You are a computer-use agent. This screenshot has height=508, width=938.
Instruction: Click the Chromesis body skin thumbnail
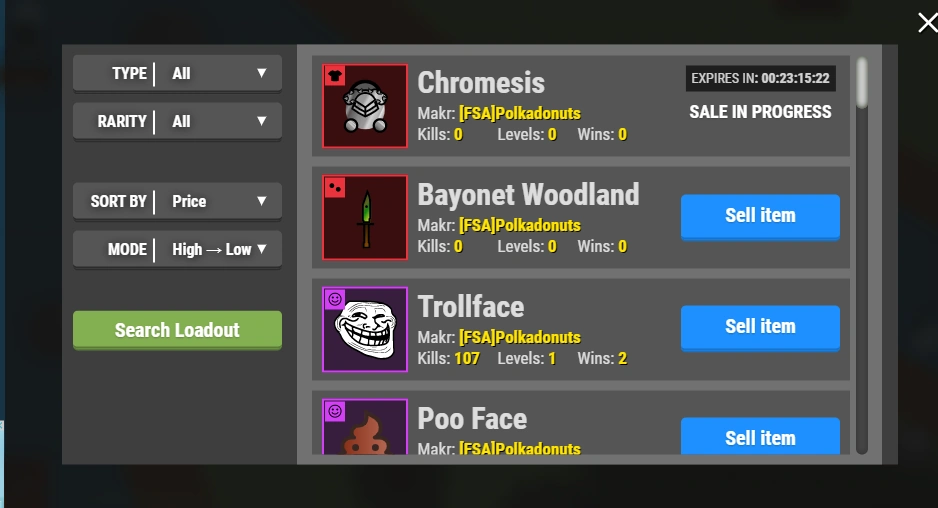click(365, 106)
